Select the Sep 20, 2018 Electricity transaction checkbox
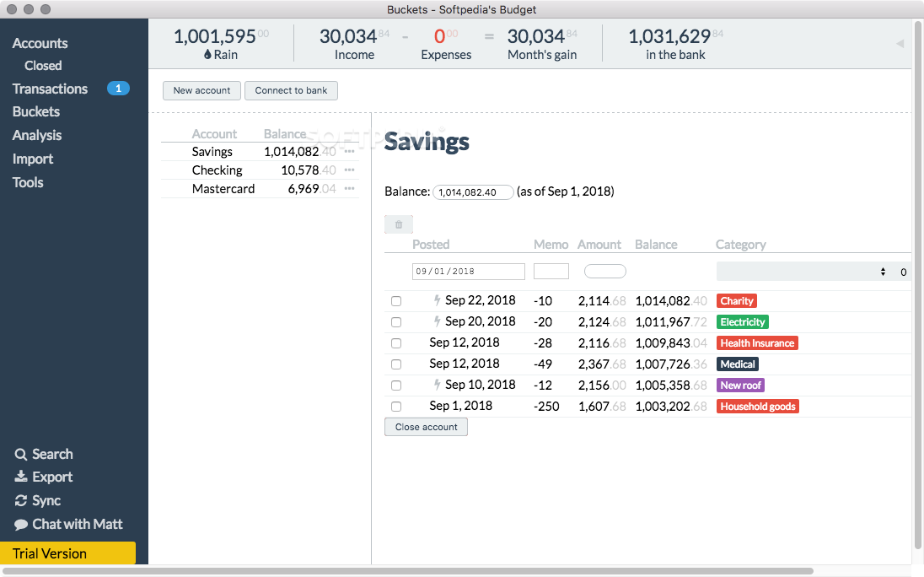The height and width of the screenshot is (577, 924). pyautogui.click(x=396, y=322)
